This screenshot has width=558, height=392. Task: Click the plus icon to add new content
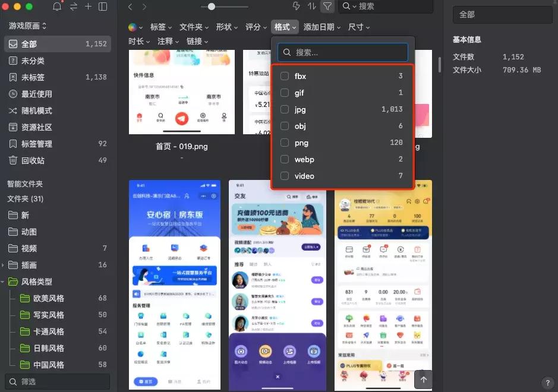tap(88, 7)
